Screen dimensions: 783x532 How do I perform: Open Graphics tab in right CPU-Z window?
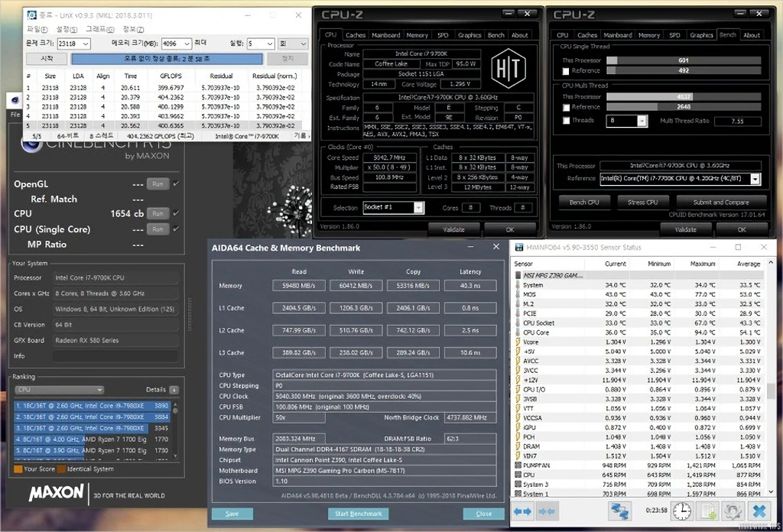coord(701,35)
